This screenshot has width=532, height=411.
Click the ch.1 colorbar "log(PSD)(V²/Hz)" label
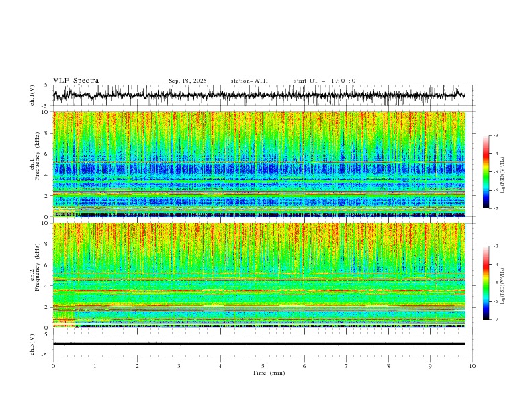point(503,175)
